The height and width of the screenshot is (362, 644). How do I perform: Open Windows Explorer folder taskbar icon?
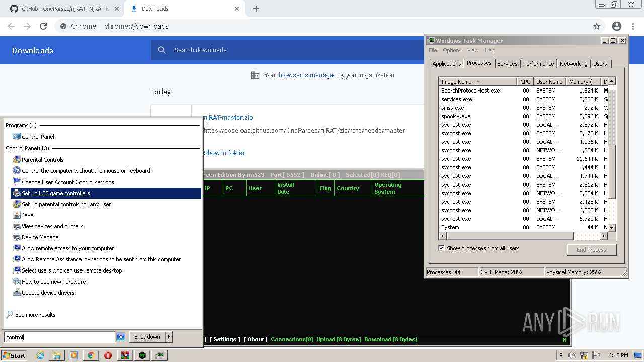point(56,355)
